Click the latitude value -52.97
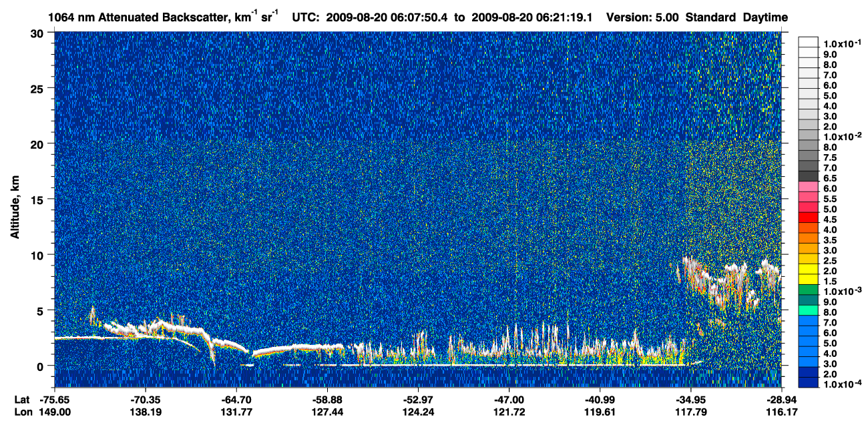 (x=418, y=399)
